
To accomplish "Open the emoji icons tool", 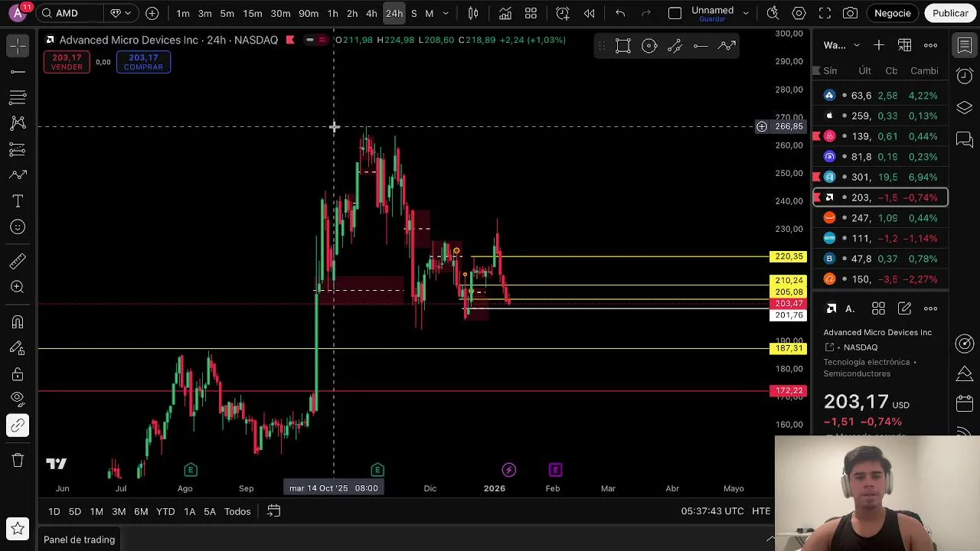I will (x=18, y=227).
